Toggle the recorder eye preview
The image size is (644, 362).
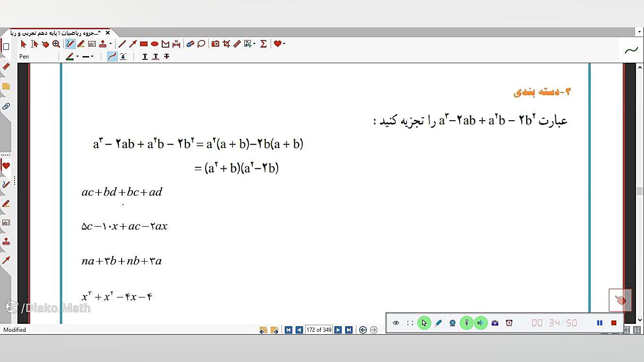coord(396,323)
